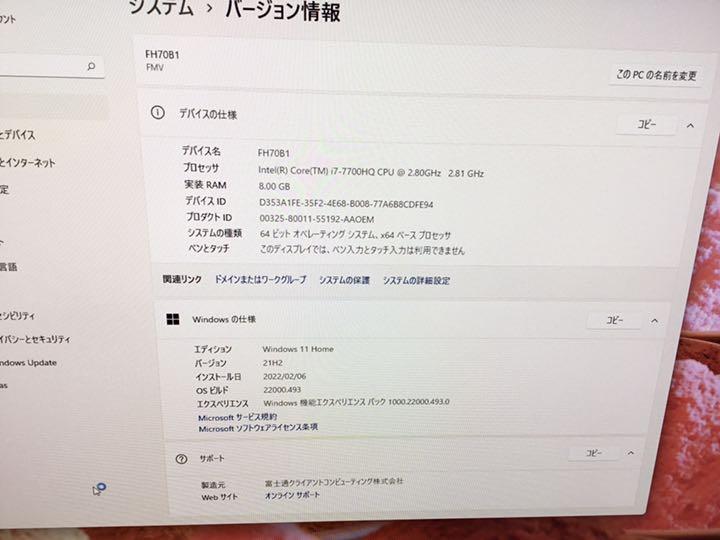Screen dimensions: 720x540
Task: Click the Windows logo icon beside Windows の仕様
Action: tap(173, 319)
